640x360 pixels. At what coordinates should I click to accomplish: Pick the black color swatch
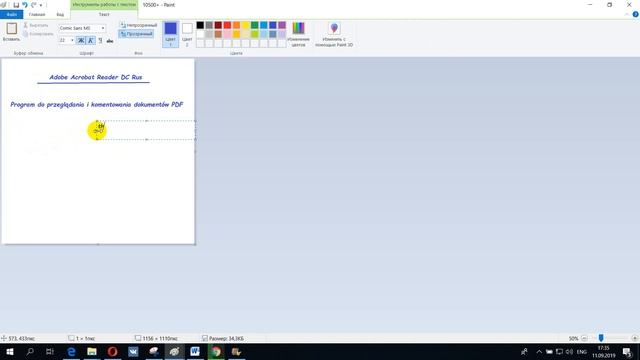[x=200, y=25]
